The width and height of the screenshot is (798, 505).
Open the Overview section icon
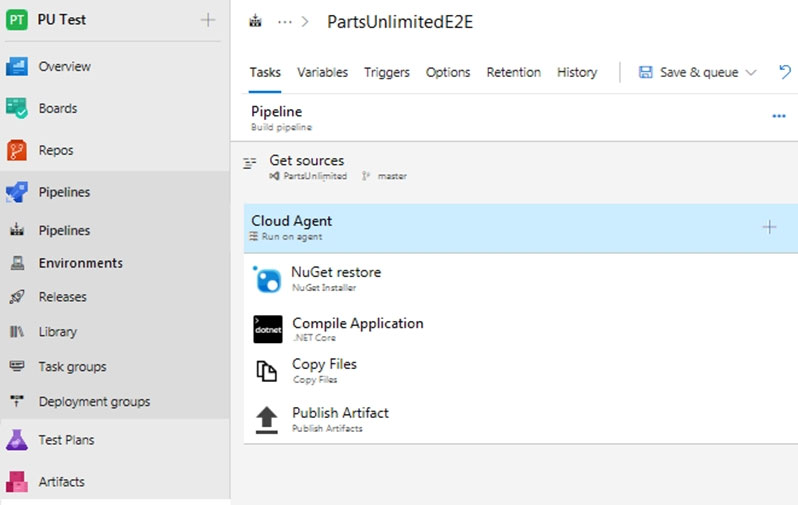click(x=17, y=67)
